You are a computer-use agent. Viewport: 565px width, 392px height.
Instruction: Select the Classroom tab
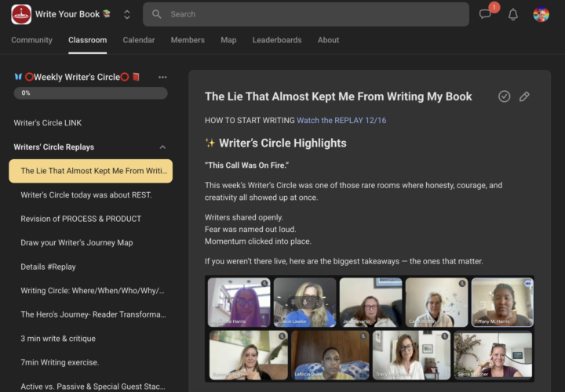(88, 40)
